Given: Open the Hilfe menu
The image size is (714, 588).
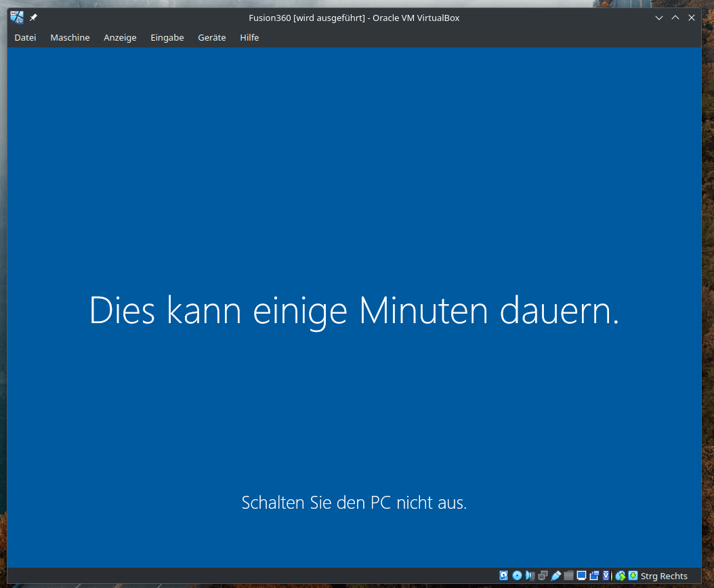Looking at the screenshot, I should (249, 37).
